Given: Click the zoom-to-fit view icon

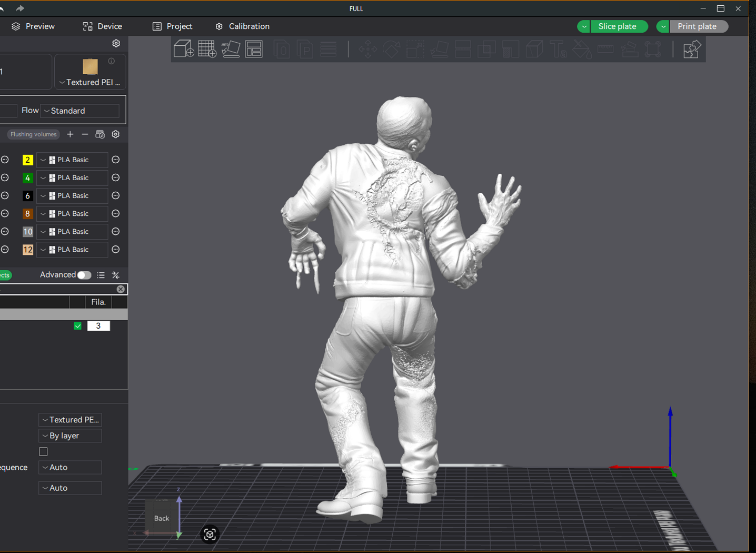Looking at the screenshot, I should (x=210, y=535).
